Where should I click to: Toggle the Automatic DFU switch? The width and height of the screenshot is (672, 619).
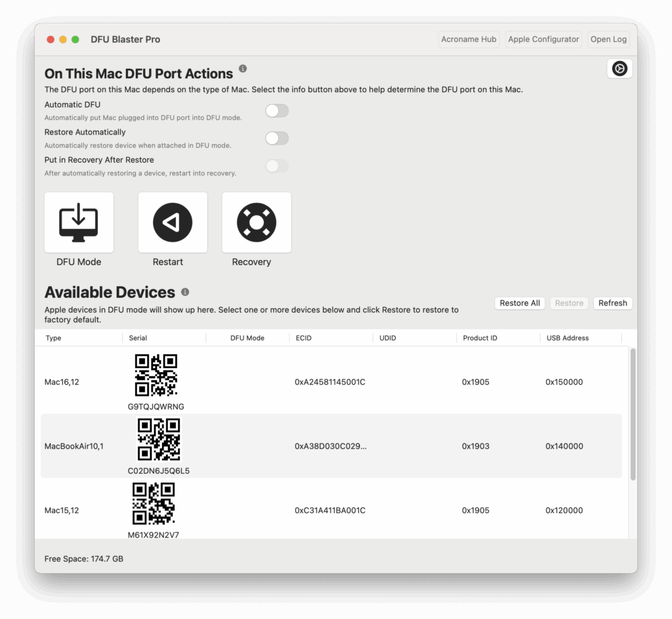(x=277, y=111)
